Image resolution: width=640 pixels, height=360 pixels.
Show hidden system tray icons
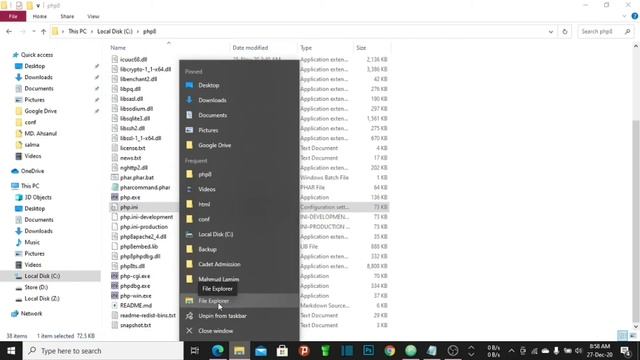[511, 351]
